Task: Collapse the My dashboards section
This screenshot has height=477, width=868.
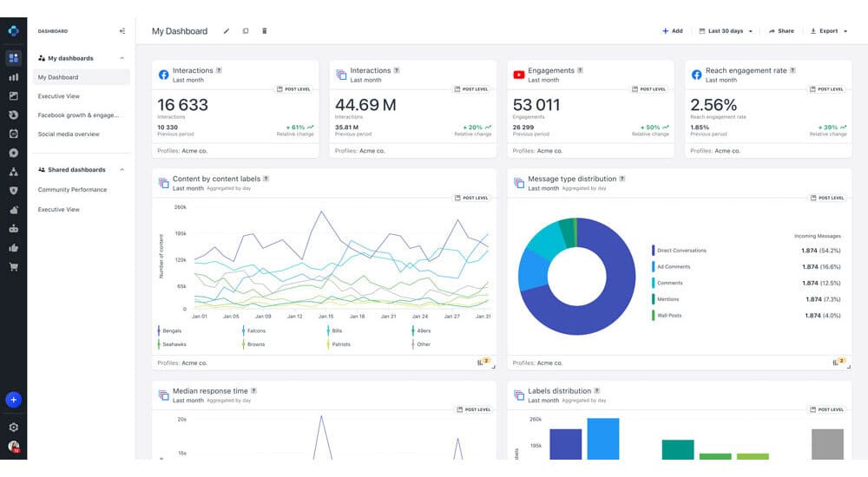Action: click(122, 58)
